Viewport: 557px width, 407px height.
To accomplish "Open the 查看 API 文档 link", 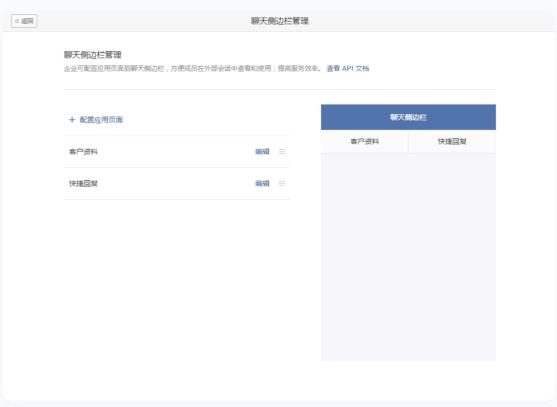I will [x=348, y=69].
